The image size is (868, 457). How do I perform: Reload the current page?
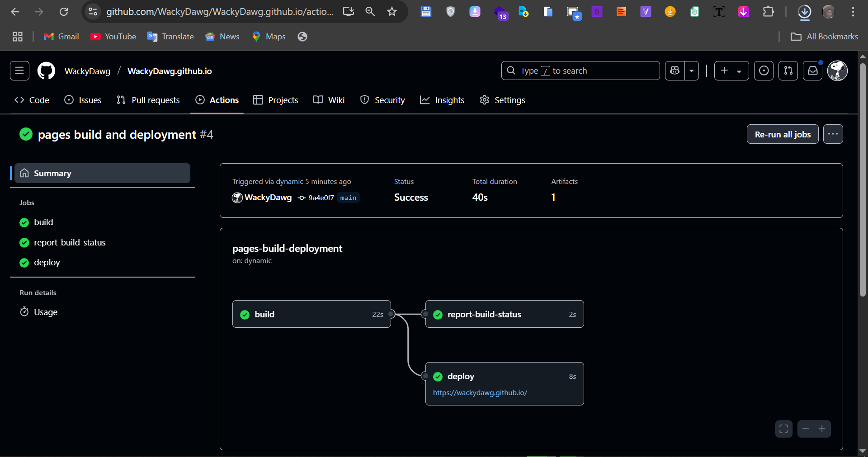pos(64,12)
